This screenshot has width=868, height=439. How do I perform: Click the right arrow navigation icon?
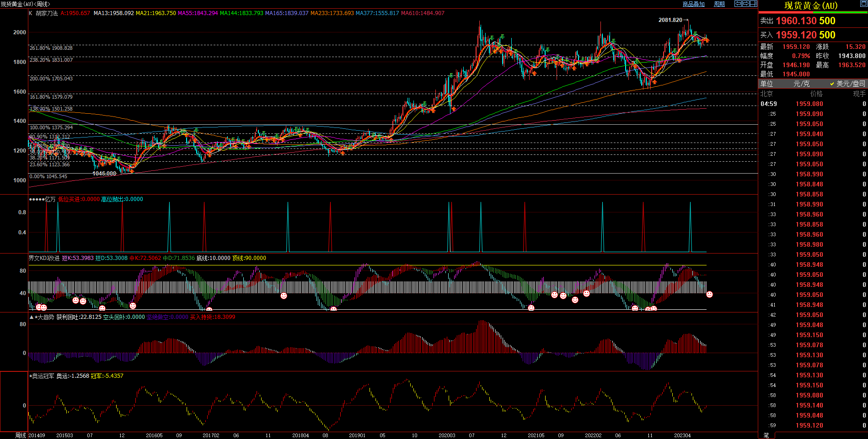746,4
